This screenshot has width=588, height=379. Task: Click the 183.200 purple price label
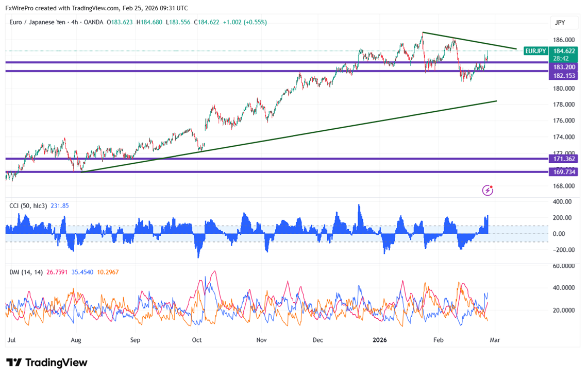pyautogui.click(x=563, y=67)
